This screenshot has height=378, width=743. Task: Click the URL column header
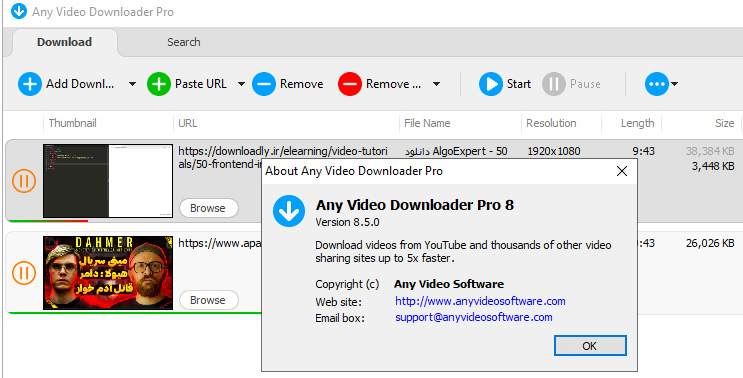tap(187, 123)
